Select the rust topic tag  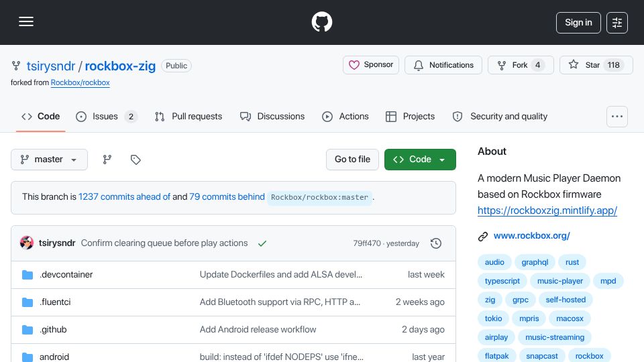572,262
